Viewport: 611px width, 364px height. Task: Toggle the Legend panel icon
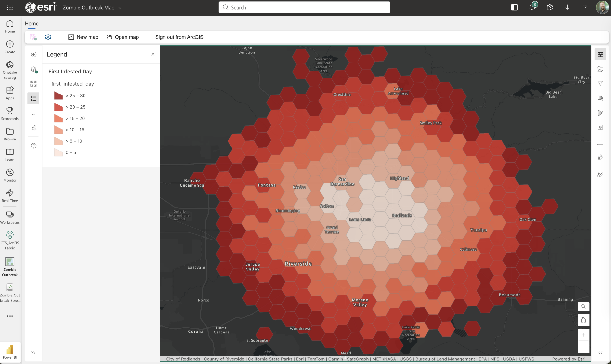tap(33, 98)
